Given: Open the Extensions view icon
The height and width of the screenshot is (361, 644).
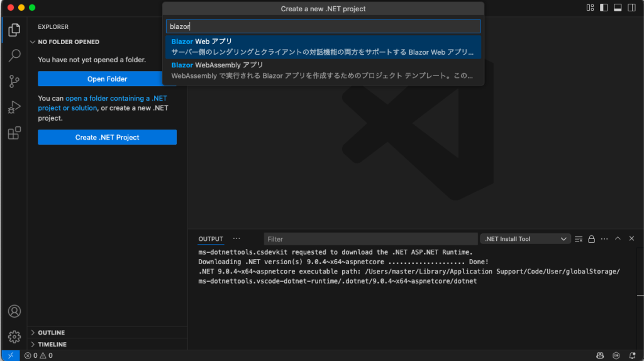Looking at the screenshot, I should click(x=14, y=133).
